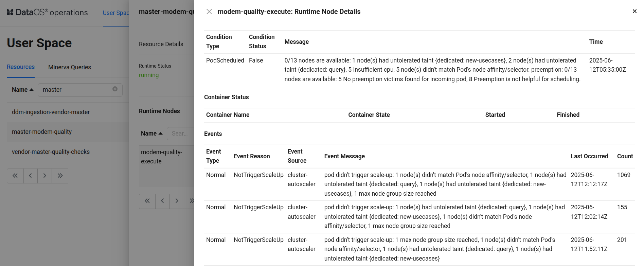Screen dimensions: 644x266
Task: Open the User Space navigation link
Action: pyautogui.click(x=115, y=13)
